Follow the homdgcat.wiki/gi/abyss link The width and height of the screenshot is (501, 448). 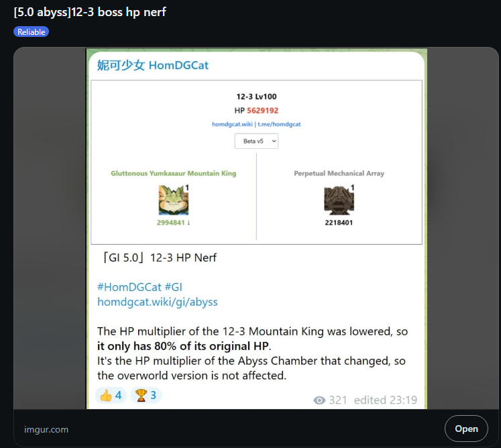tap(158, 302)
